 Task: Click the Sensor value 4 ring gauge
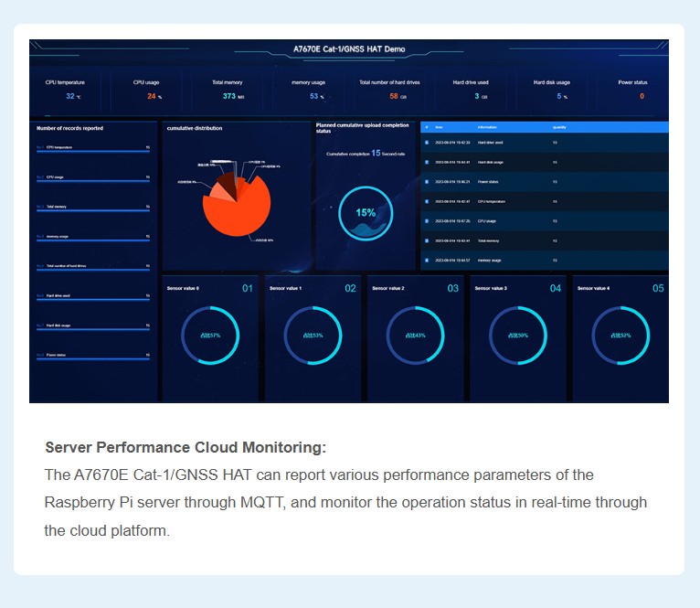[621, 336]
